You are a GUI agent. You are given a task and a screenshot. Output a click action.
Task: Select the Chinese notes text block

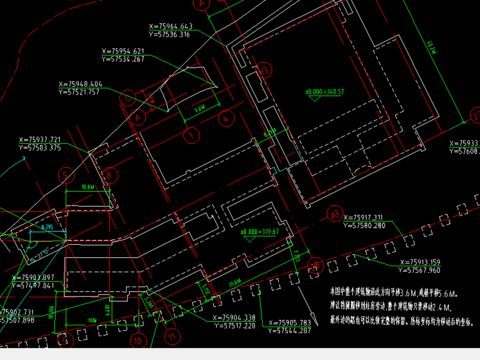401,307
